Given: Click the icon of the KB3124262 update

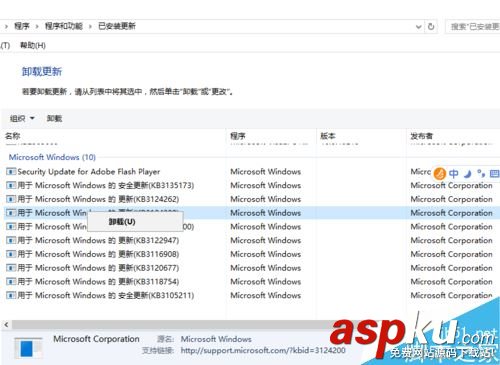Looking at the screenshot, I should (11, 199).
